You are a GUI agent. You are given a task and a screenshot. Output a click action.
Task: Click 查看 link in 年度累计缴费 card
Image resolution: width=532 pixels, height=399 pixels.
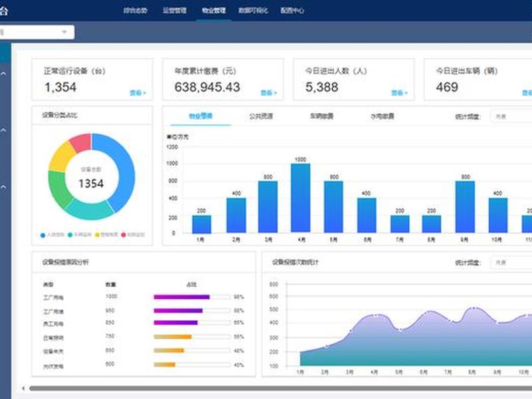[x=269, y=92]
